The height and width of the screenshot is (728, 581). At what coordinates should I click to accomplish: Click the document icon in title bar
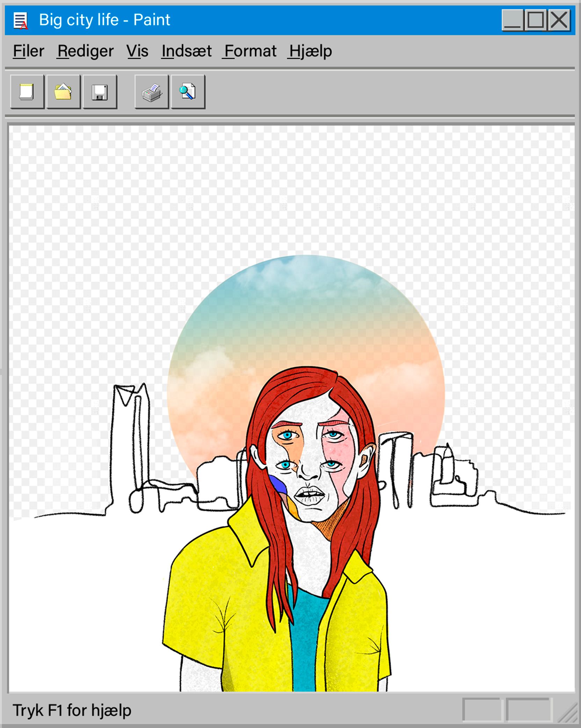(x=21, y=20)
